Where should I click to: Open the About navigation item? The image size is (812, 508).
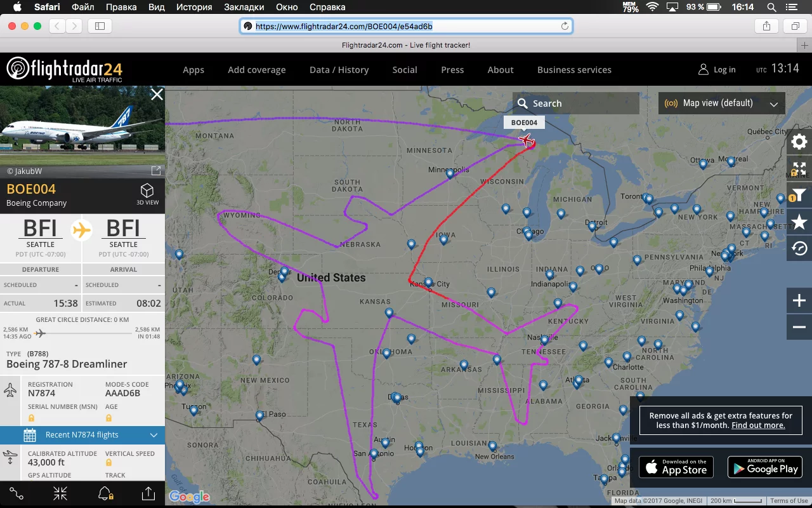coord(501,70)
